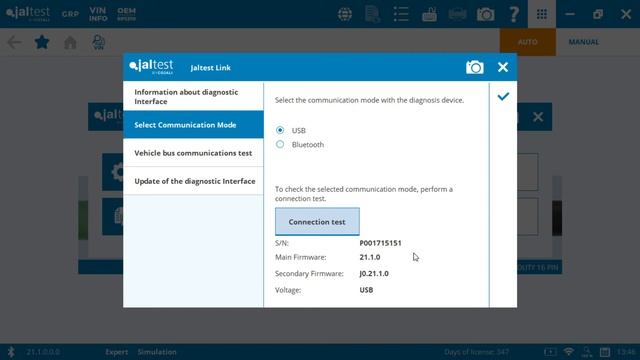Click the Simulation label in status bar
The height and width of the screenshot is (360, 640).
click(x=157, y=352)
